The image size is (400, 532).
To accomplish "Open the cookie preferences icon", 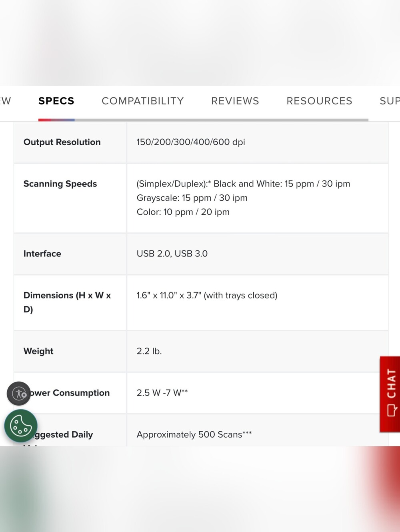I will tap(21, 426).
